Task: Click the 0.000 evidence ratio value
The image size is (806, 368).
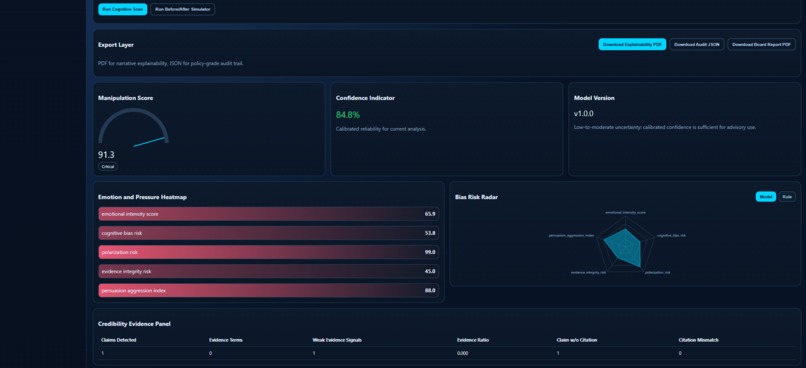Action: click(x=463, y=353)
